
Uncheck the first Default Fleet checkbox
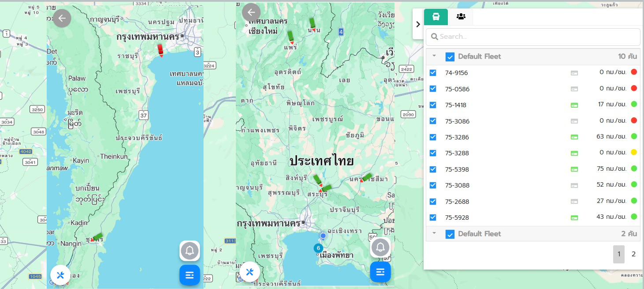click(x=450, y=56)
